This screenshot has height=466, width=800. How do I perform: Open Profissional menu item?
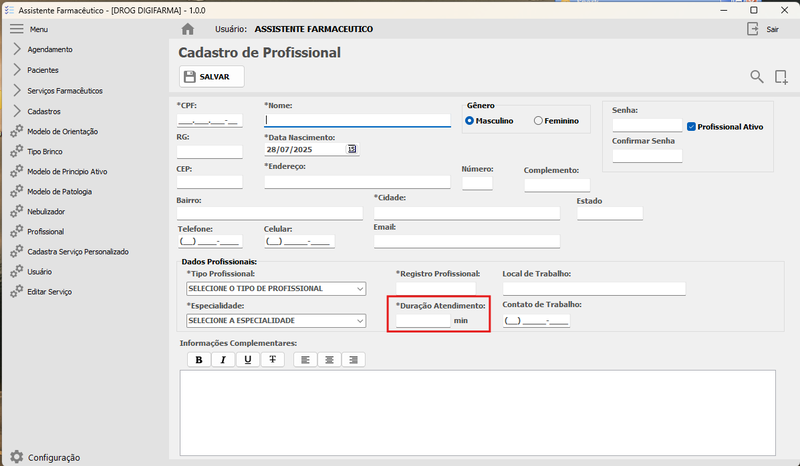45,232
